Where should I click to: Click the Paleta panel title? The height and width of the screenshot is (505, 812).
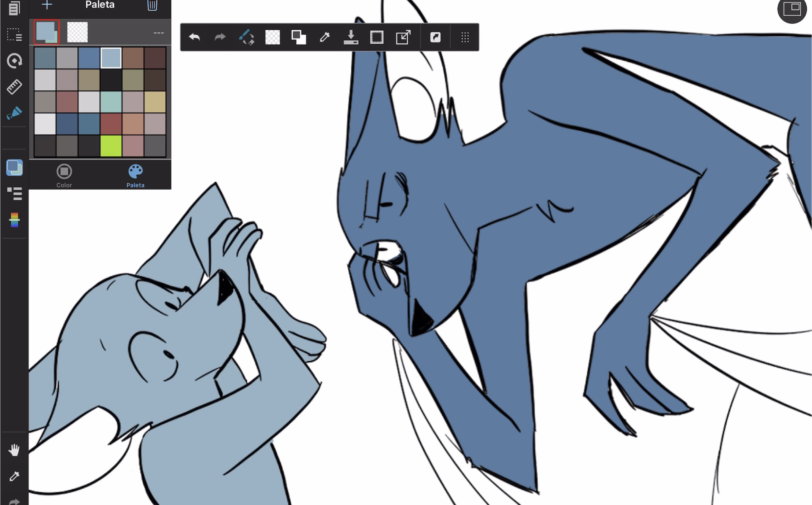coord(100,5)
